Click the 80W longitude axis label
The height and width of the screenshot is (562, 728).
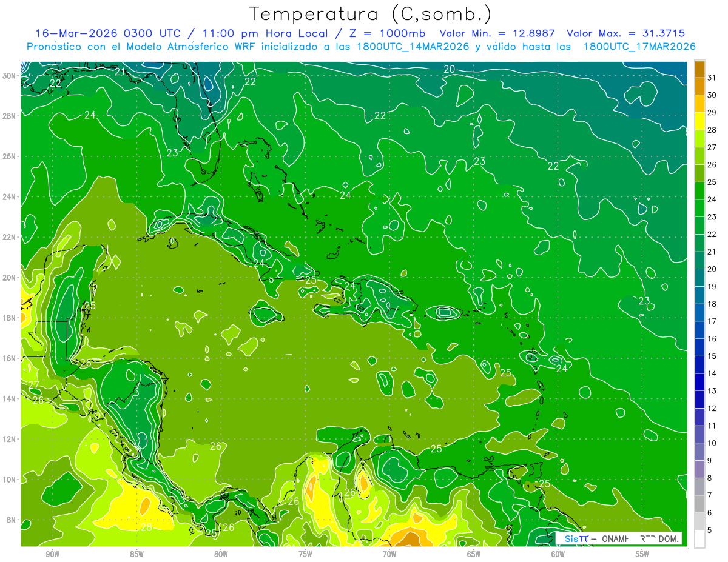(221, 554)
